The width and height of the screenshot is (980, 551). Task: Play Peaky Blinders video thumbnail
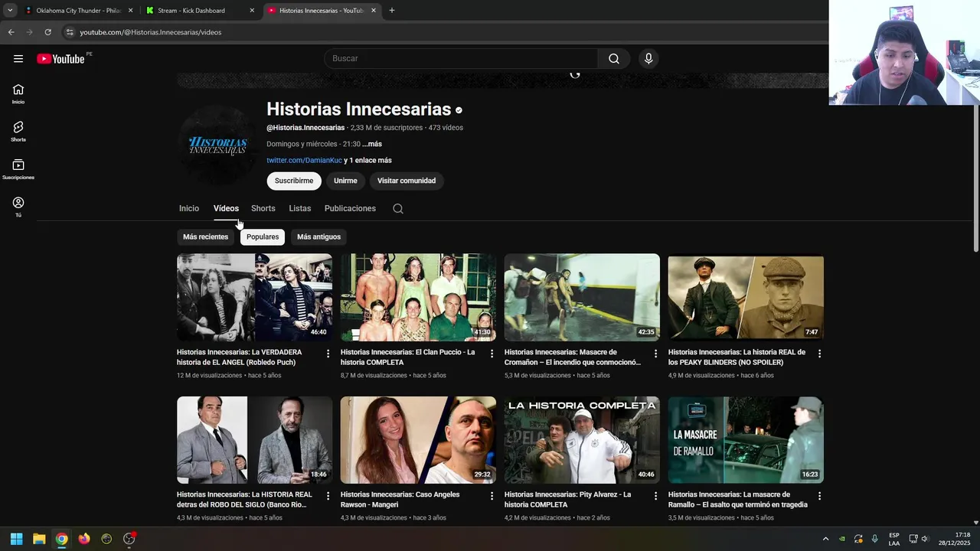(746, 297)
